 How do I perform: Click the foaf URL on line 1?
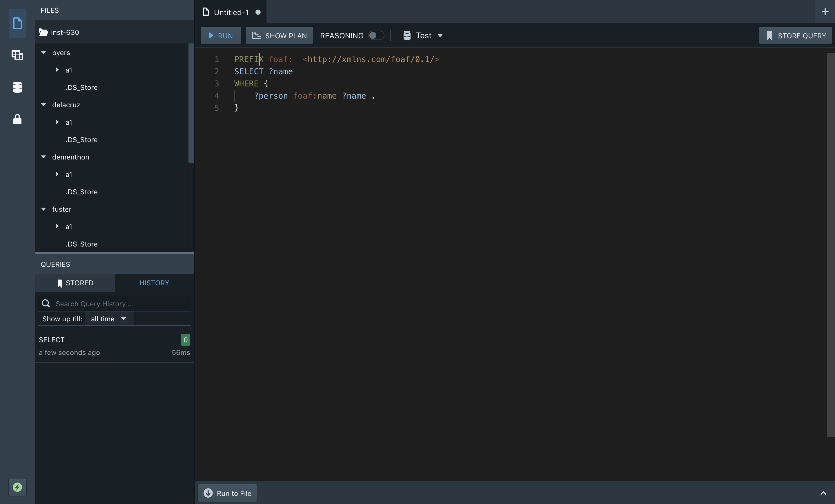(x=371, y=59)
